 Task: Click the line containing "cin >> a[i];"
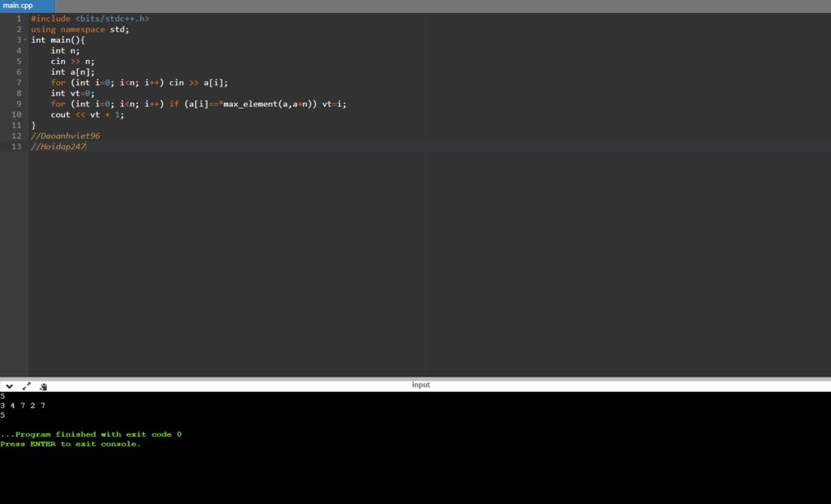[140, 83]
